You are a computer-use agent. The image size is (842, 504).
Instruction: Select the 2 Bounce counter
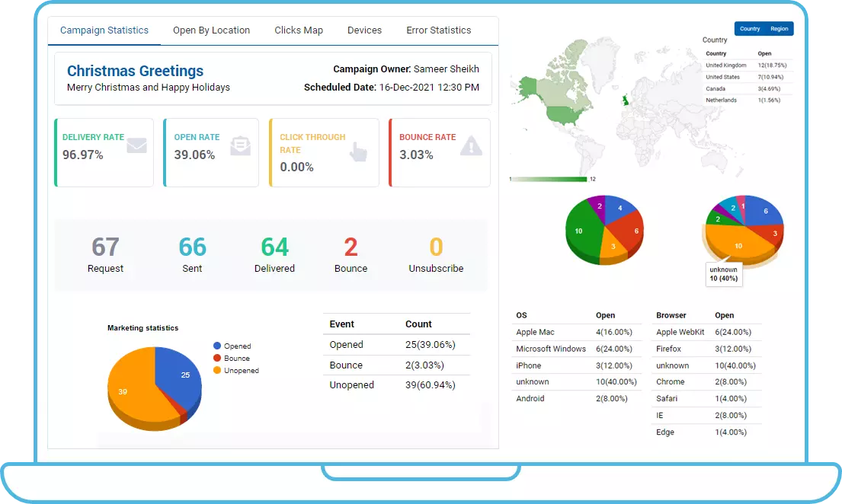coord(351,254)
